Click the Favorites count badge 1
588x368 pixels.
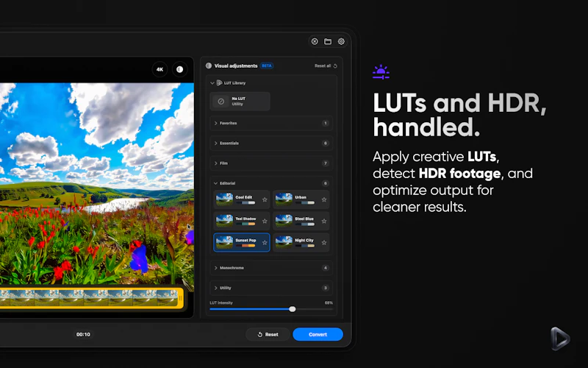pos(325,123)
